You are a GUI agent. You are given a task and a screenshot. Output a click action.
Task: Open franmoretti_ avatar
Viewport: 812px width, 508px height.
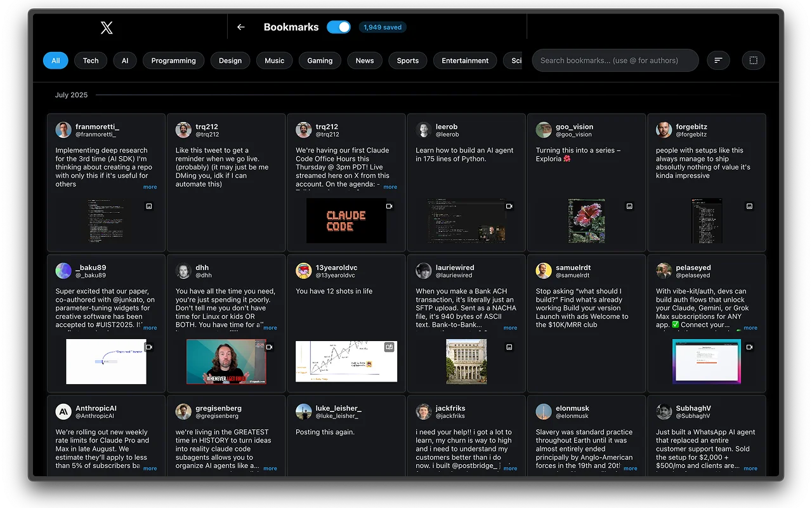coord(63,130)
